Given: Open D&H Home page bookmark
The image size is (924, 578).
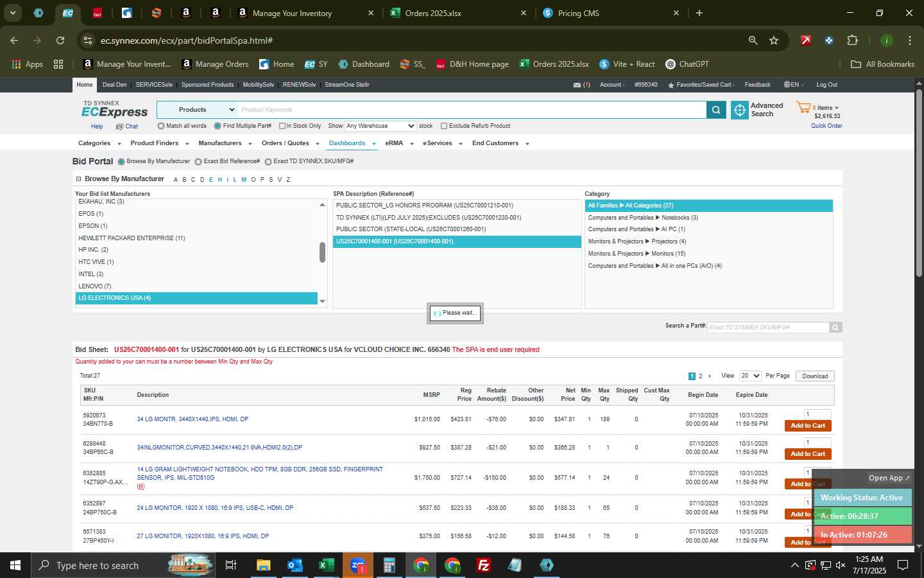Looking at the screenshot, I should 472,64.
